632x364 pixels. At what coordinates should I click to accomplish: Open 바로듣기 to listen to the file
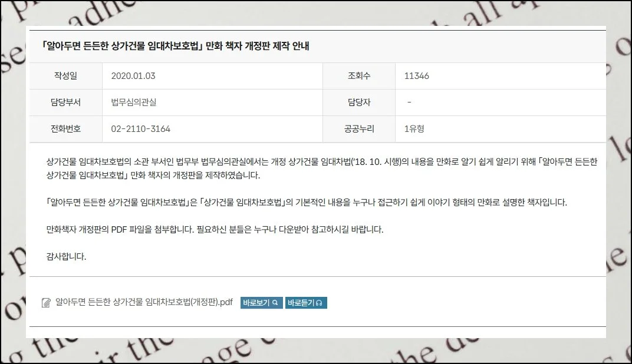pos(306,302)
